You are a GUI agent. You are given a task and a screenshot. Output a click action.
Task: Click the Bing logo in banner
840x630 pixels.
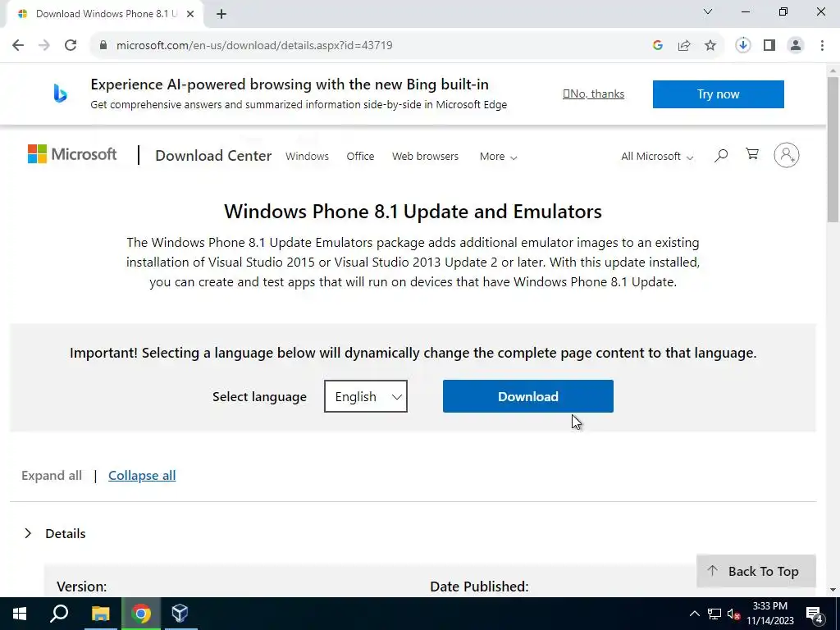(x=60, y=94)
